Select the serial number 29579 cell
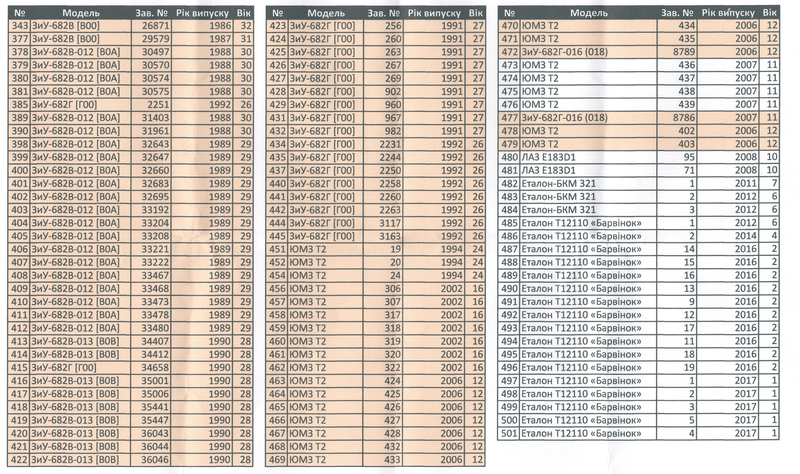 click(152, 39)
